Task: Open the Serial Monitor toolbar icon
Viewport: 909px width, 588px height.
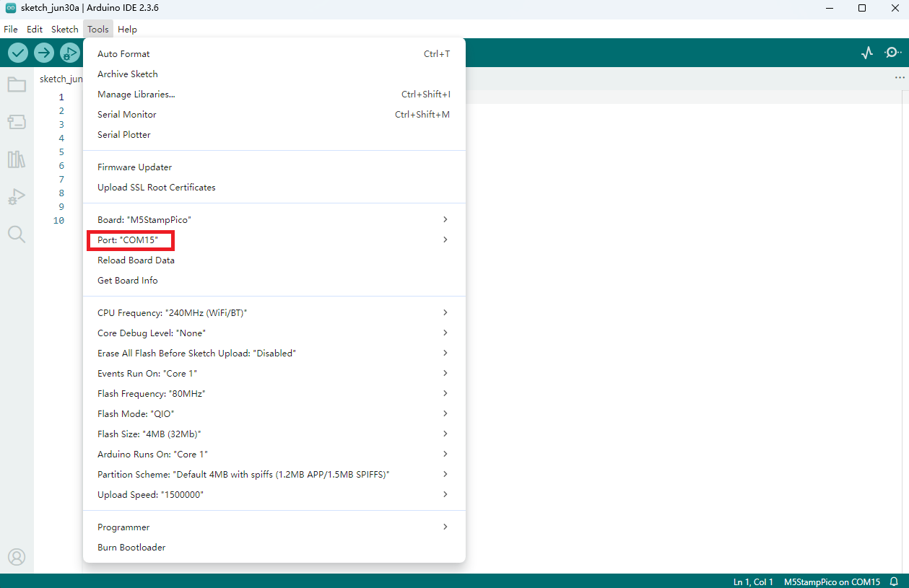Action: [893, 53]
